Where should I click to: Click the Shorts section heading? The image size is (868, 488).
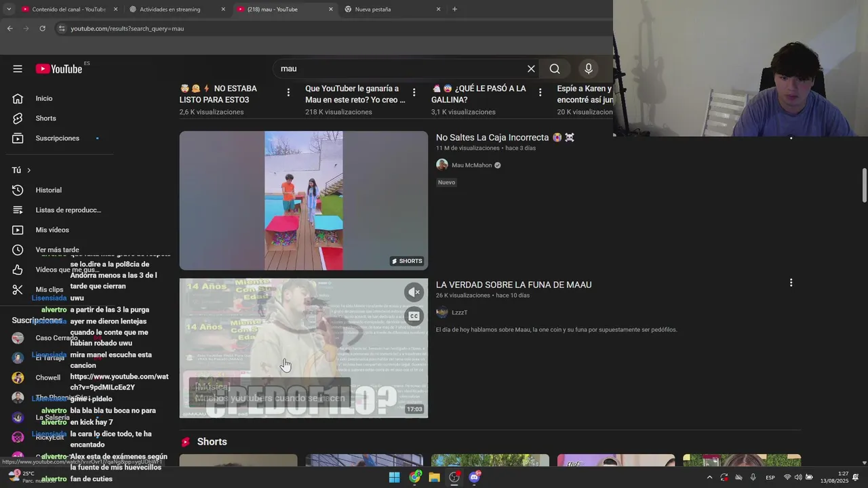click(212, 442)
